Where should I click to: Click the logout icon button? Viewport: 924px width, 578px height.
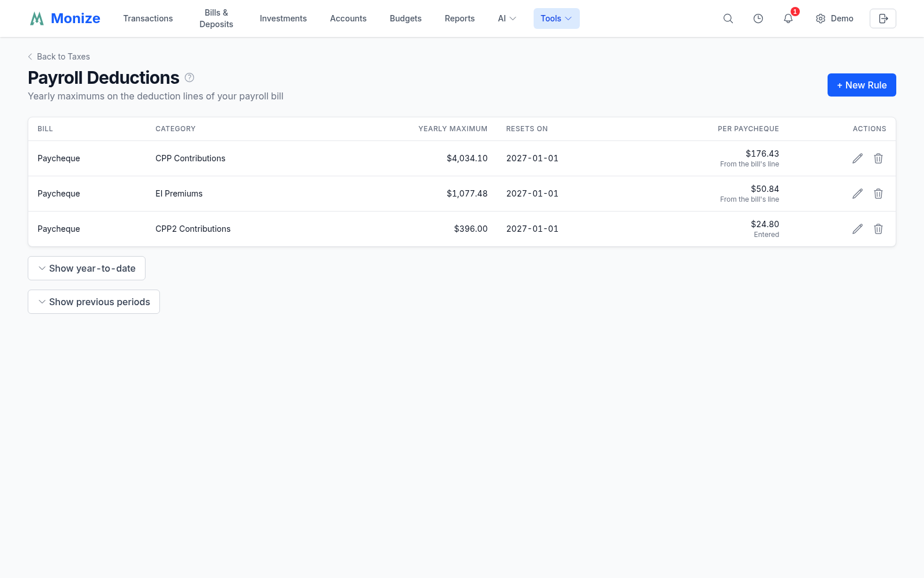tap(883, 18)
